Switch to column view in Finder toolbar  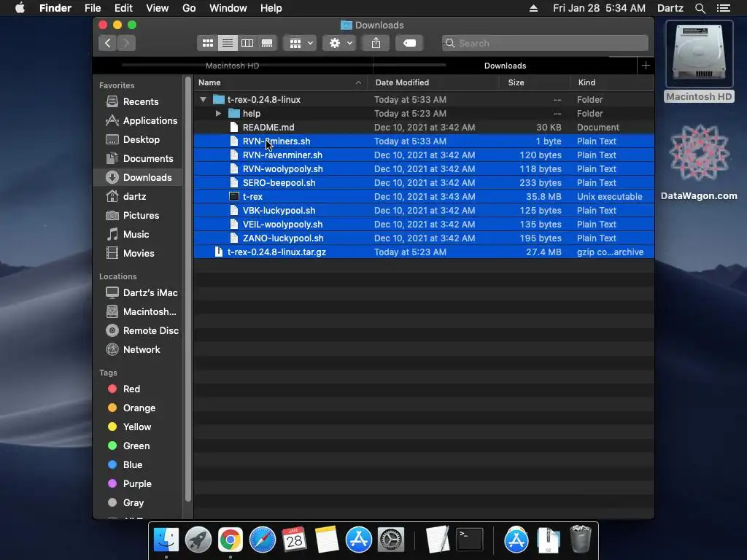(247, 43)
